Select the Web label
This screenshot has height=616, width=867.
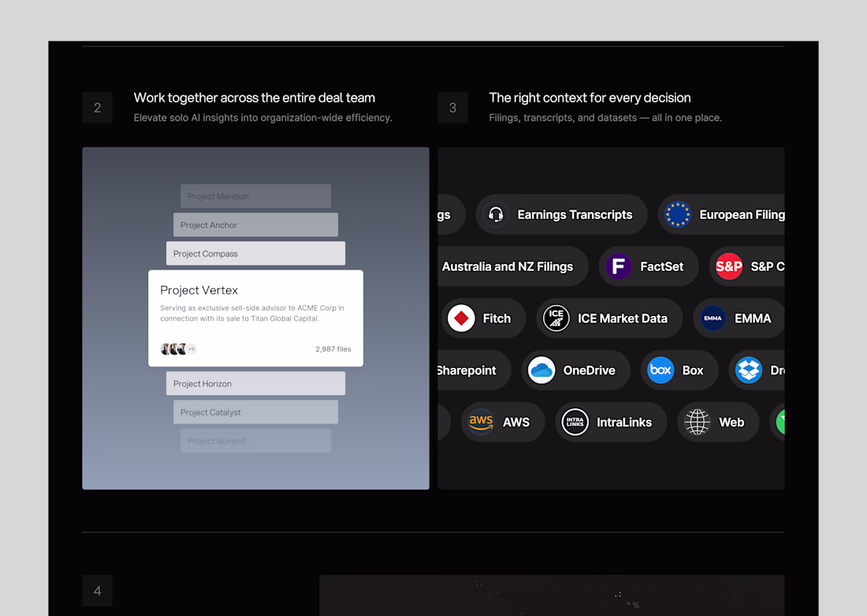tap(731, 422)
